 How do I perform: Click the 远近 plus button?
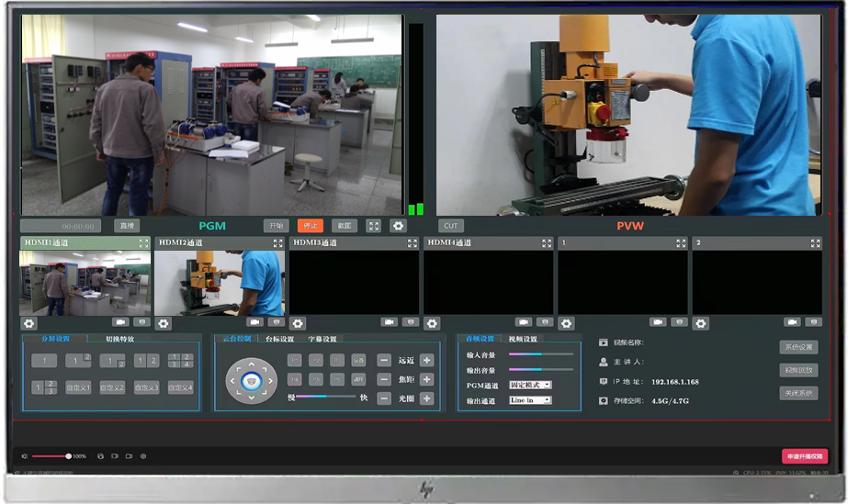coord(426,361)
